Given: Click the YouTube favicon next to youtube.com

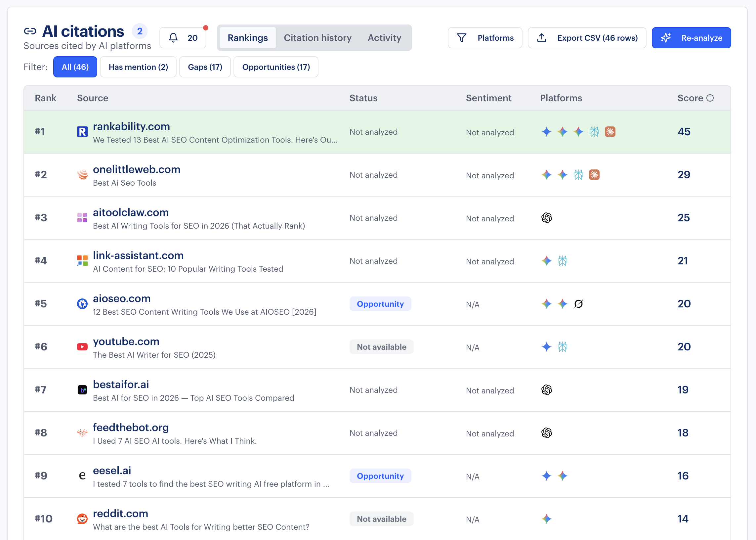Looking at the screenshot, I should 82,346.
